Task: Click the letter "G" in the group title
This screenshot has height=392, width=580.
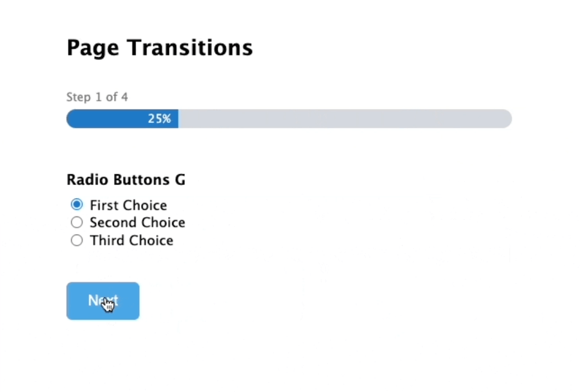Action: (x=180, y=180)
